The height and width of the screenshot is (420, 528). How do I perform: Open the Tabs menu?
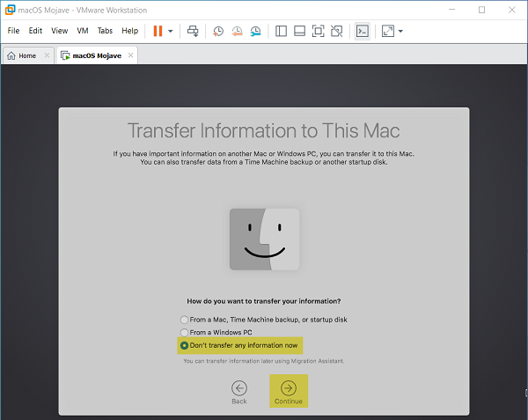[105, 31]
